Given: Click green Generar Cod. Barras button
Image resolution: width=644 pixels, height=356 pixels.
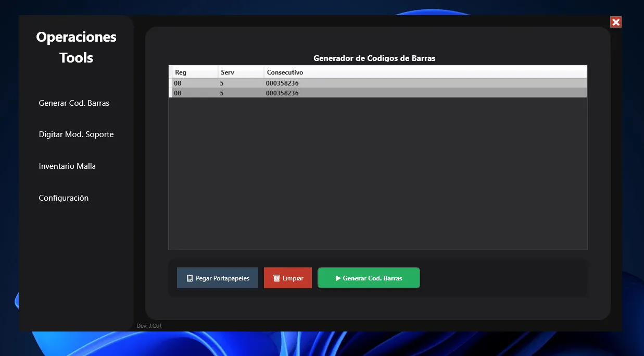Looking at the screenshot, I should [x=369, y=278].
